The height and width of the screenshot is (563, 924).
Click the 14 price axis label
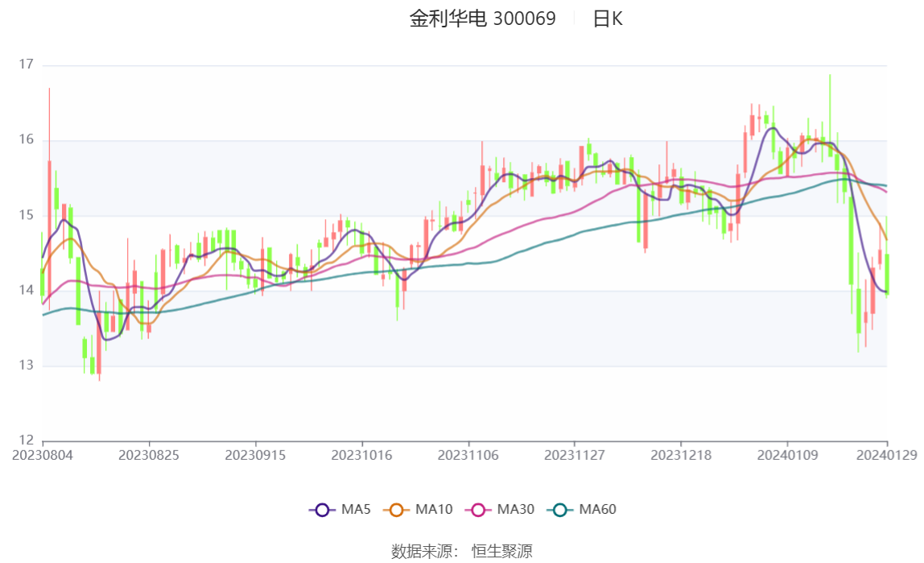point(27,290)
